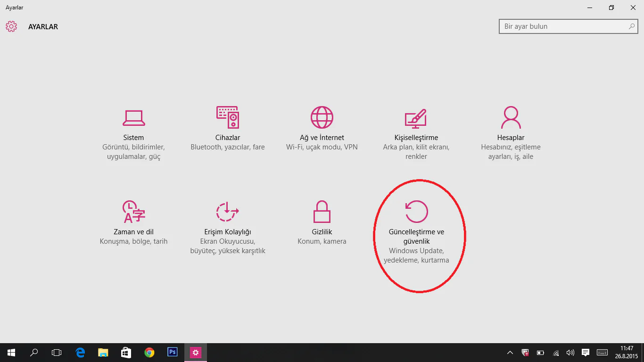Open taskbar search magnifier
This screenshot has height=362, width=644.
pyautogui.click(x=34, y=352)
